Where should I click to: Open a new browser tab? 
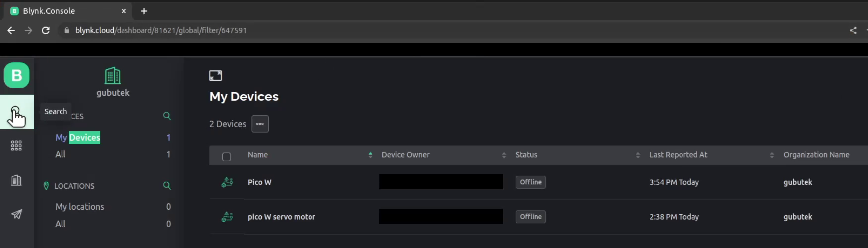coord(144,11)
